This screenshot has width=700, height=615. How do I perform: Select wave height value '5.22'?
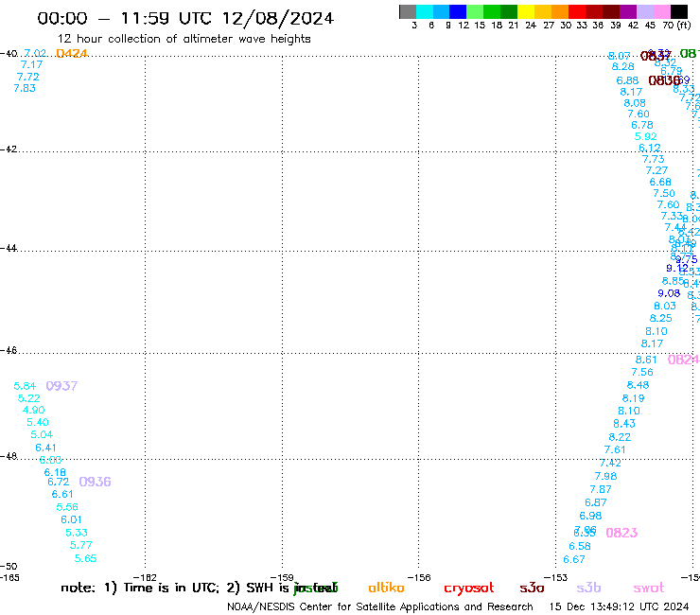click(29, 398)
